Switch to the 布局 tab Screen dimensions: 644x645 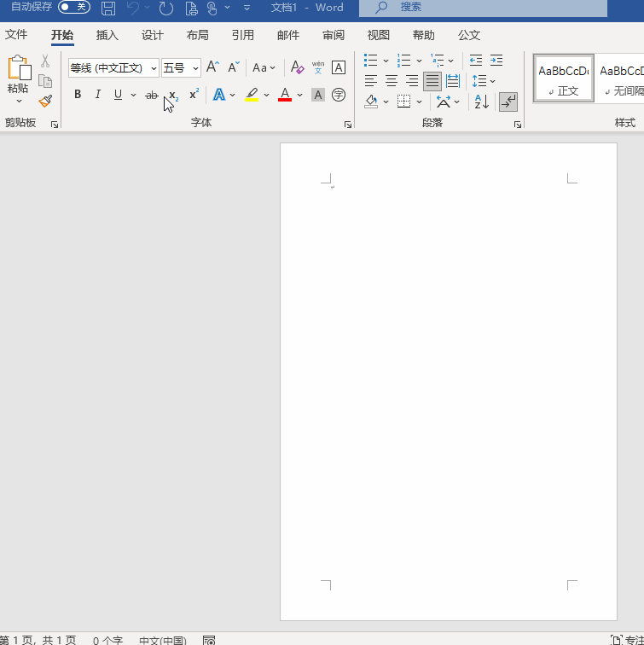(198, 35)
